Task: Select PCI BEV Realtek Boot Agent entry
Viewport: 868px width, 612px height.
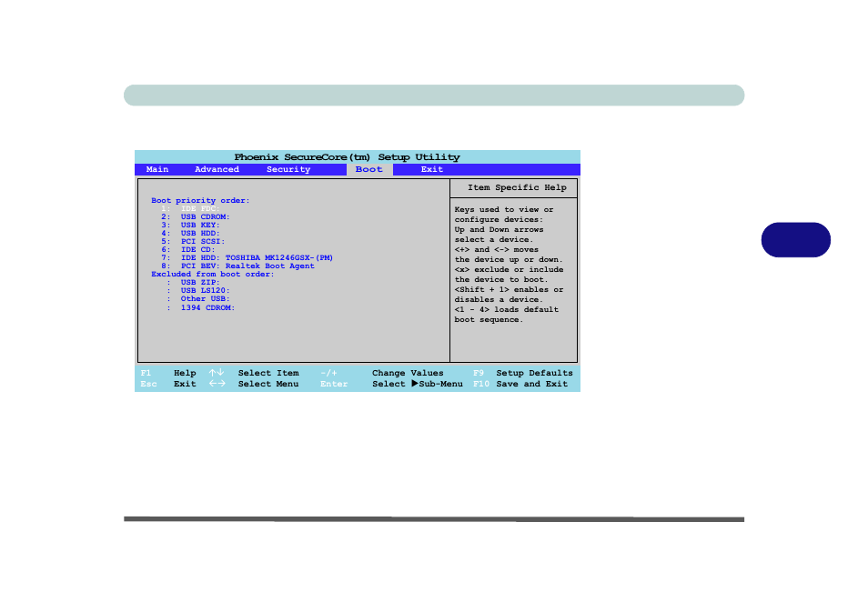Action: (237, 266)
